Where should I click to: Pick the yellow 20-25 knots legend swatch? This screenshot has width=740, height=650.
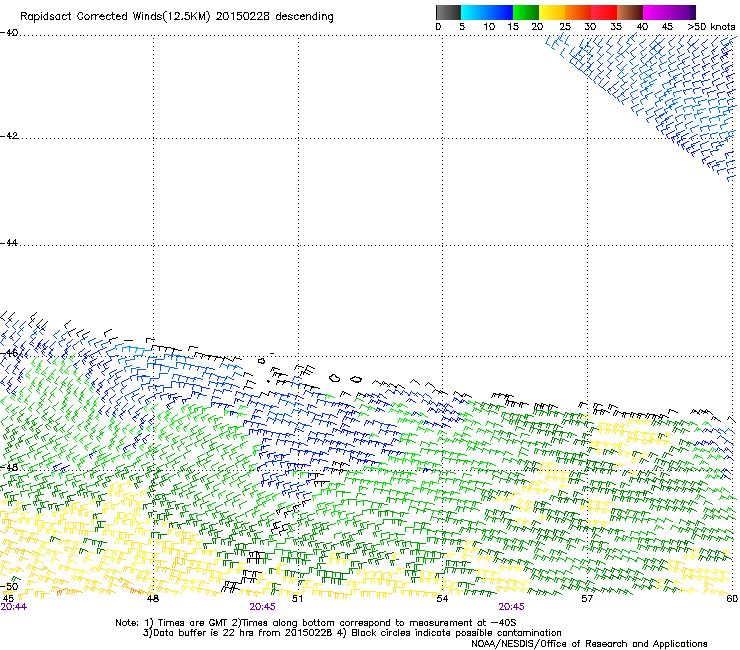point(552,12)
